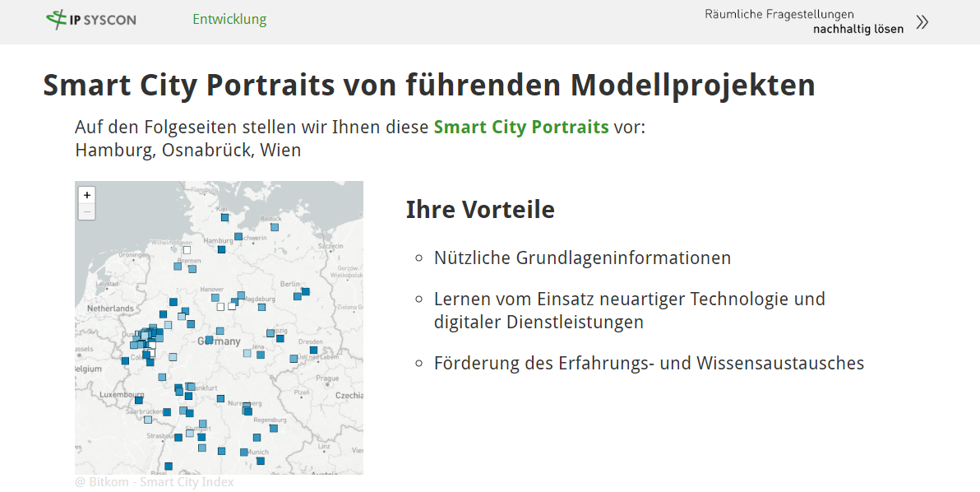Viewport: 980px width, 492px height.
Task: Open the Entwicklung menu item
Action: (229, 18)
